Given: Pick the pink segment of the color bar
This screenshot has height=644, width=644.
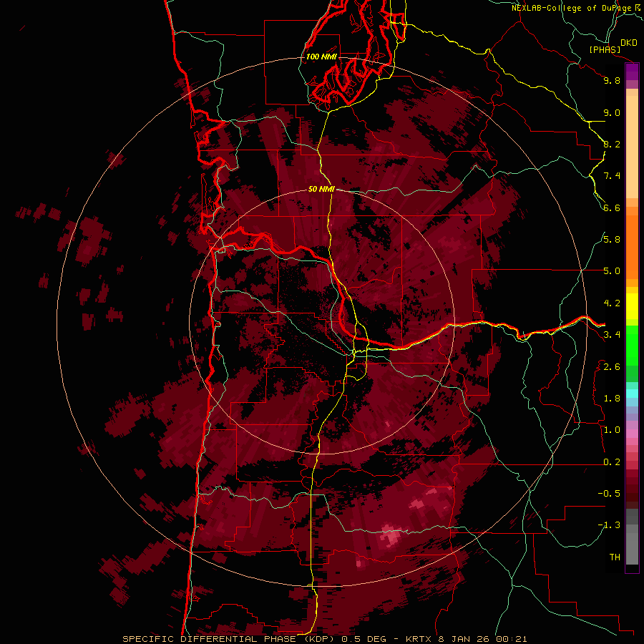Looking at the screenshot, I should (x=632, y=434).
